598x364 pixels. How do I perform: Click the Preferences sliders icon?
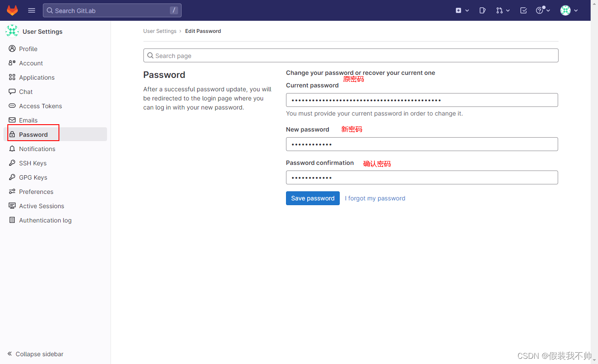(x=12, y=191)
